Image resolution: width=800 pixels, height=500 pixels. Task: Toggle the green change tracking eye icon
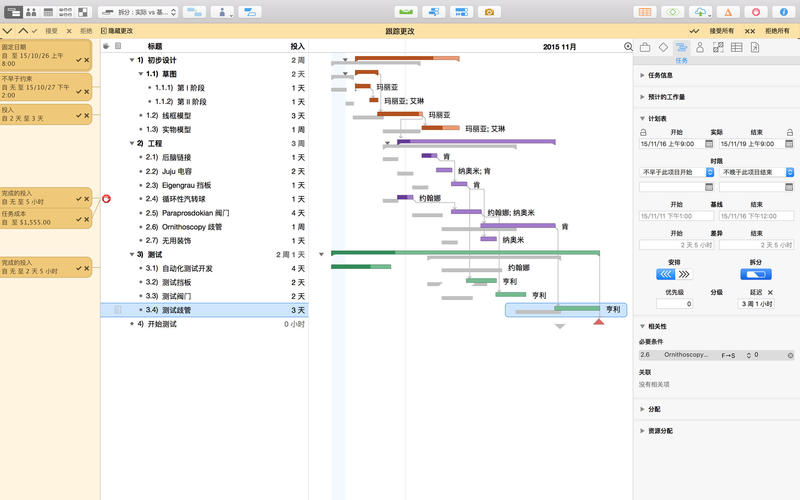tap(672, 12)
